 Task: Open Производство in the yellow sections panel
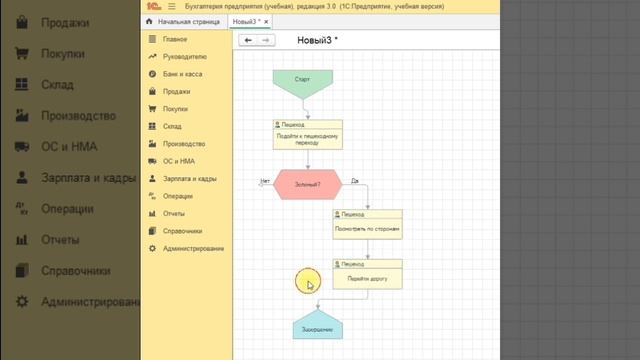click(184, 144)
